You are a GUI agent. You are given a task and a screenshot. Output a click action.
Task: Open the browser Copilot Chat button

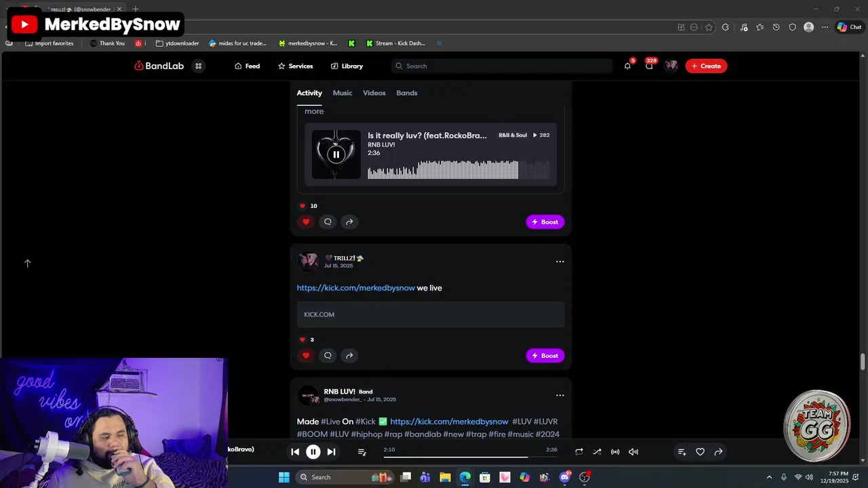[849, 27]
